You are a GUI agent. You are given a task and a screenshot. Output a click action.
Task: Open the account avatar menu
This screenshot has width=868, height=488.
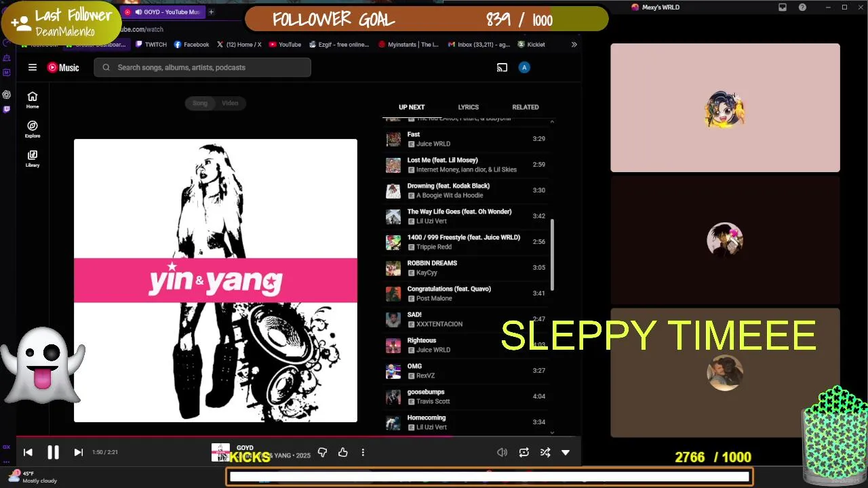524,67
